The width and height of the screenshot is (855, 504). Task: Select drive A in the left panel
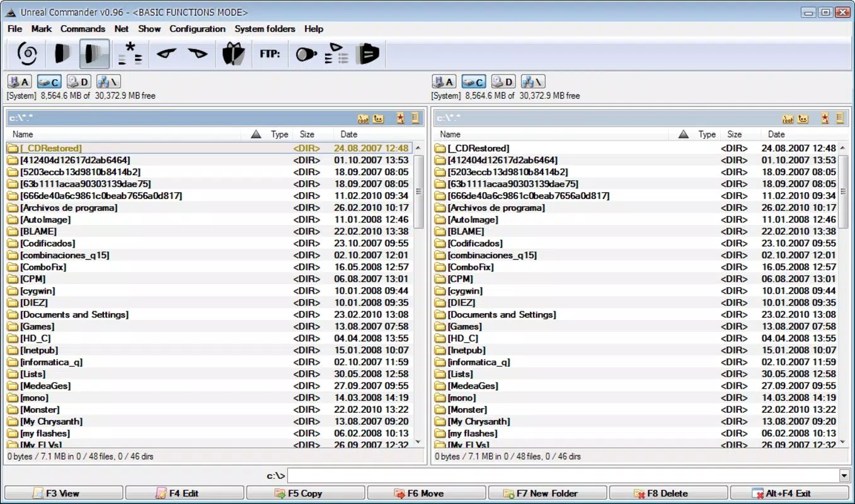click(x=20, y=82)
